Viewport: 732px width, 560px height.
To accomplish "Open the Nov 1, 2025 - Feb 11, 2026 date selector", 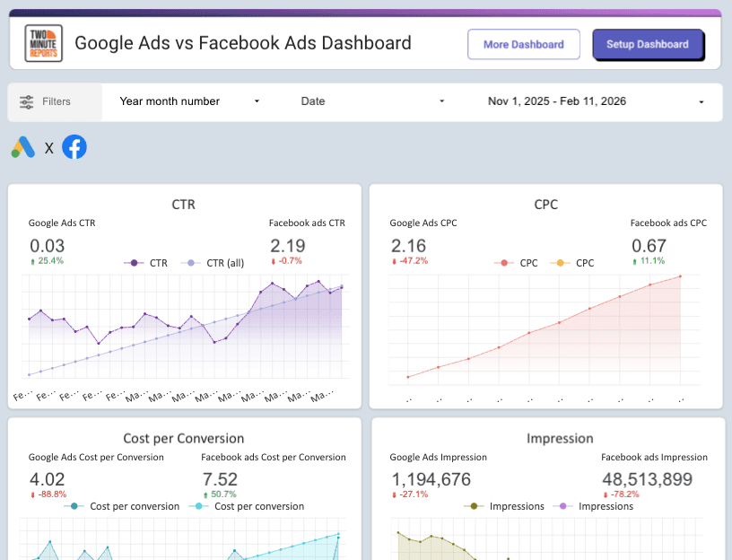I will (592, 101).
